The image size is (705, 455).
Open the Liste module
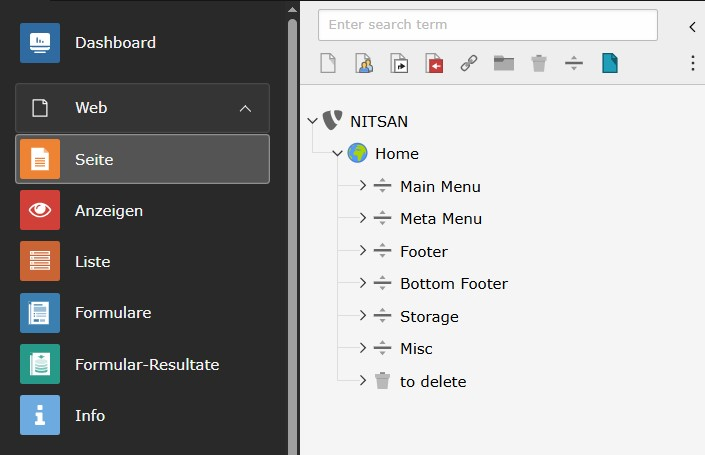tap(92, 262)
